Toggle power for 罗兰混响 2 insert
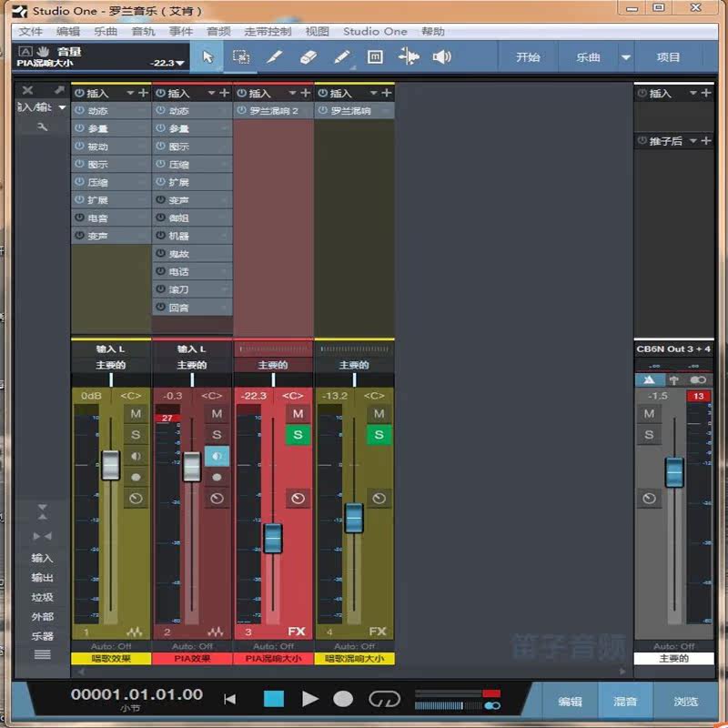728x728 pixels. (x=241, y=110)
